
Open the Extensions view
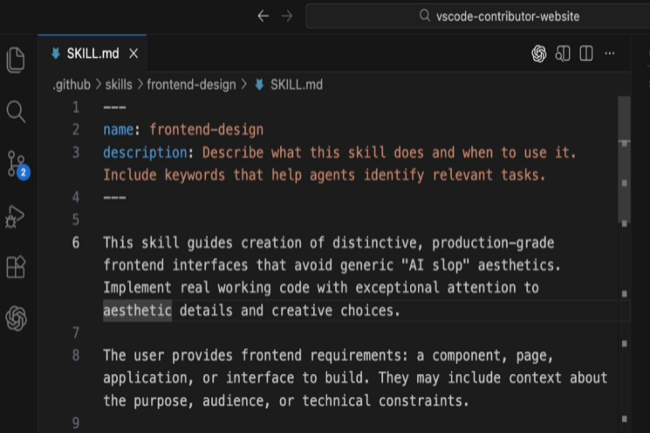click(x=16, y=268)
